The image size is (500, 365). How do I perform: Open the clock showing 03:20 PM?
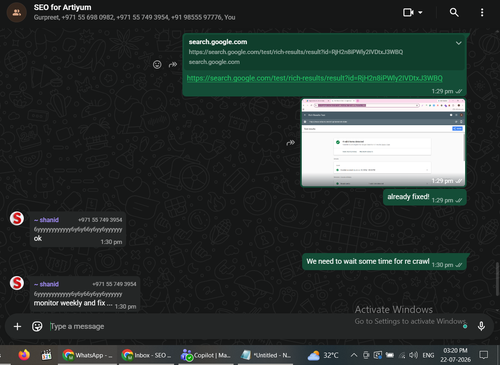pyautogui.click(x=455, y=355)
